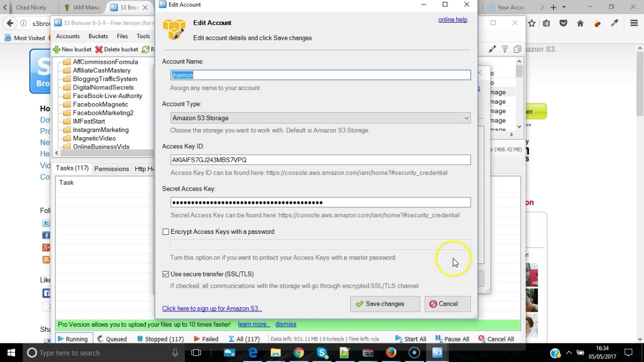Click the Windows Start button

click(11, 353)
